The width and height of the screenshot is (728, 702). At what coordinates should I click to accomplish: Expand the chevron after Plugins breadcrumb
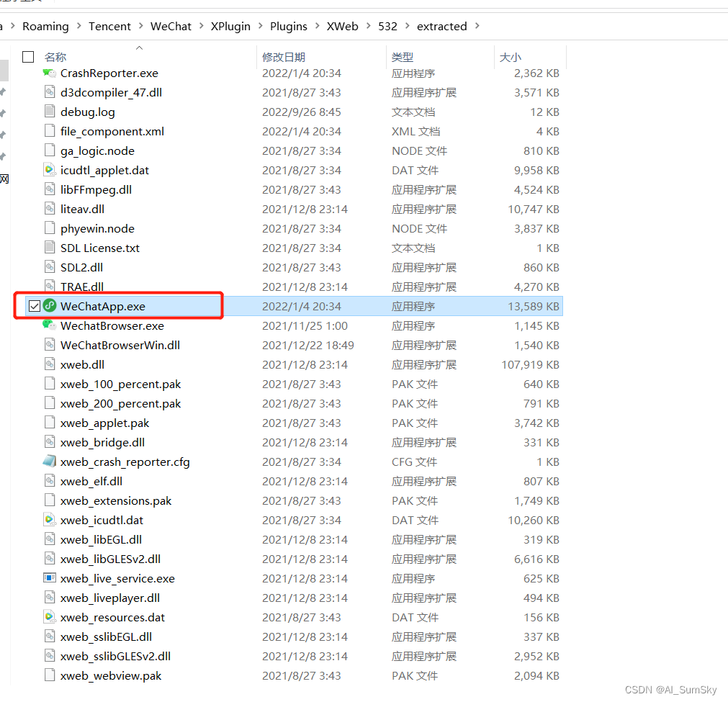click(x=317, y=26)
